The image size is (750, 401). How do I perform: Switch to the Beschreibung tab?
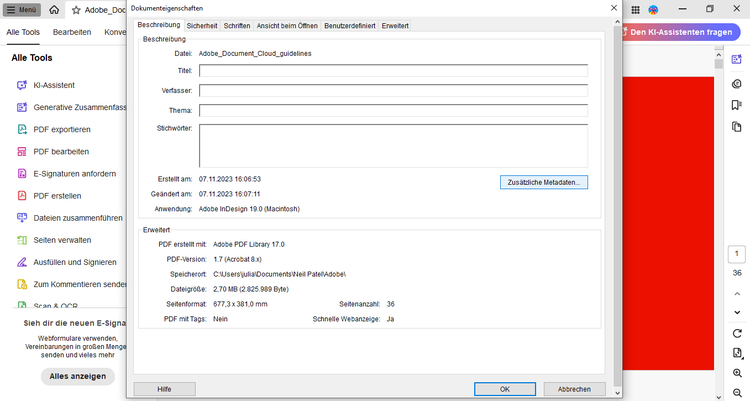coord(159,25)
